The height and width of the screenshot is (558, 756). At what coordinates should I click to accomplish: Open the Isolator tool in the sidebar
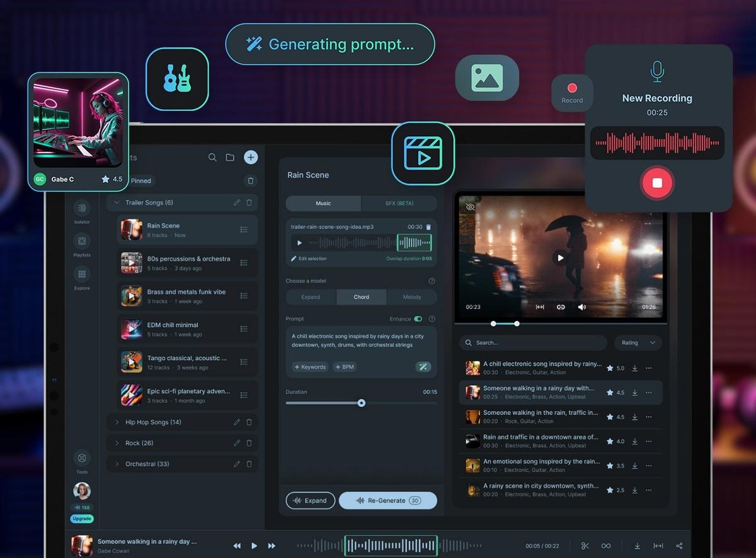[82, 209]
